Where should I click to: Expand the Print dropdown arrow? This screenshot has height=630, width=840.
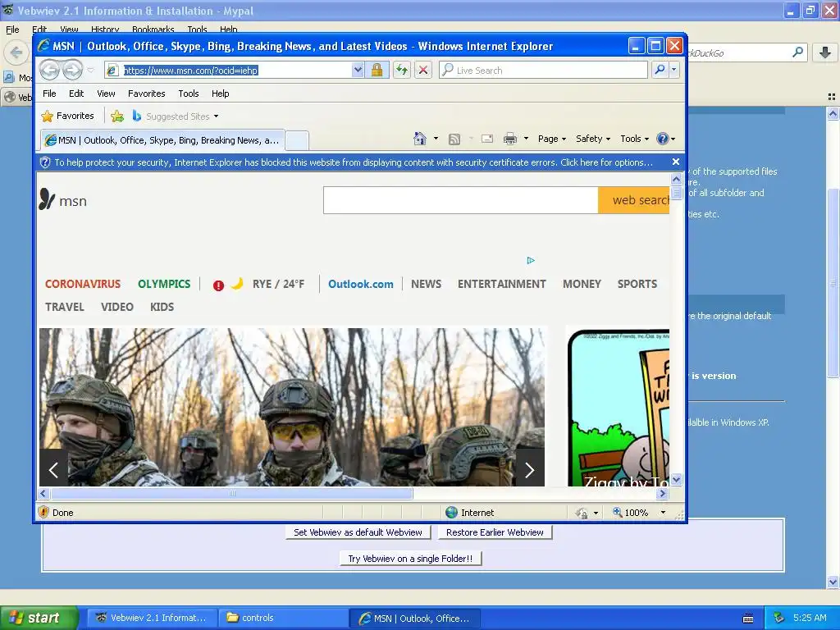point(526,139)
